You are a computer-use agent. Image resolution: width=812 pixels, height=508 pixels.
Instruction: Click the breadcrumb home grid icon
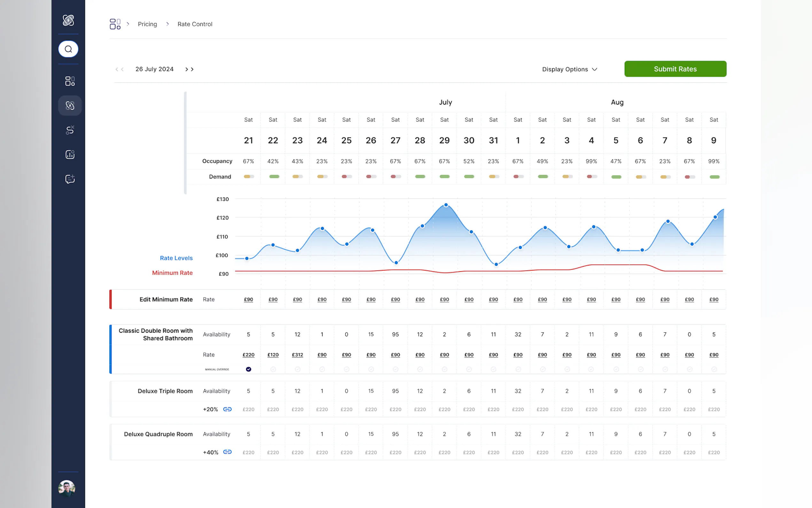click(x=115, y=24)
